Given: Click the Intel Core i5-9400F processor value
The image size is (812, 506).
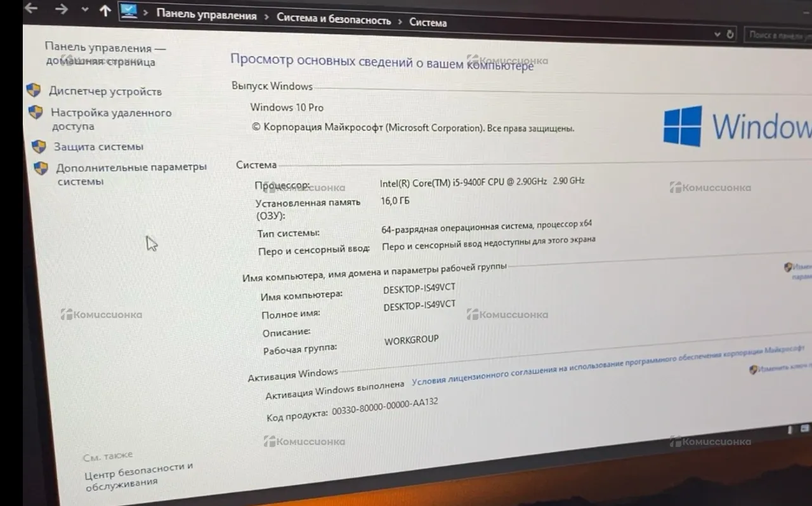Looking at the screenshot, I should [x=482, y=182].
